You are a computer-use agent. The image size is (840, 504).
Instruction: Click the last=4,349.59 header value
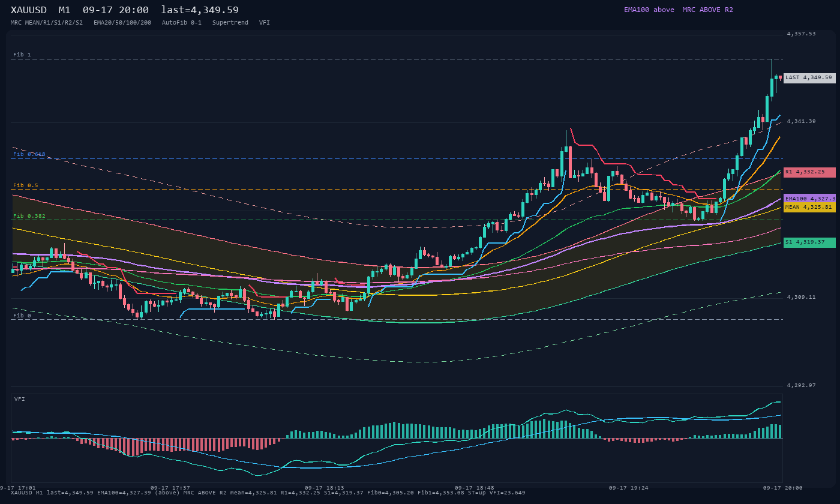click(x=200, y=10)
